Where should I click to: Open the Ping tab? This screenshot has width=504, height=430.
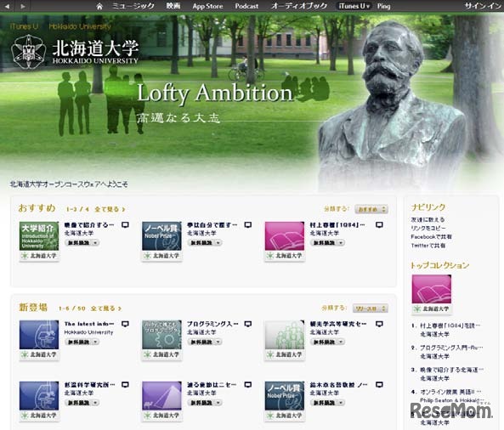[383, 6]
